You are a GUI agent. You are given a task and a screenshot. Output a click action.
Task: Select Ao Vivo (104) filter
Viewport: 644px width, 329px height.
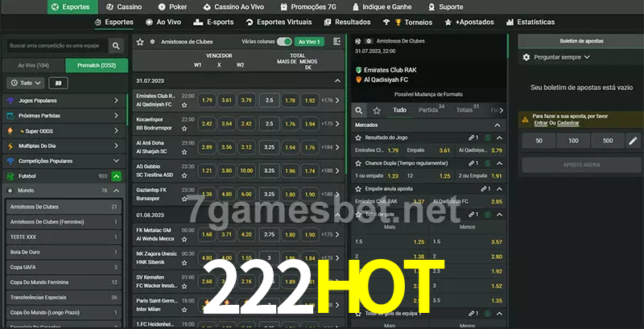pyautogui.click(x=34, y=65)
